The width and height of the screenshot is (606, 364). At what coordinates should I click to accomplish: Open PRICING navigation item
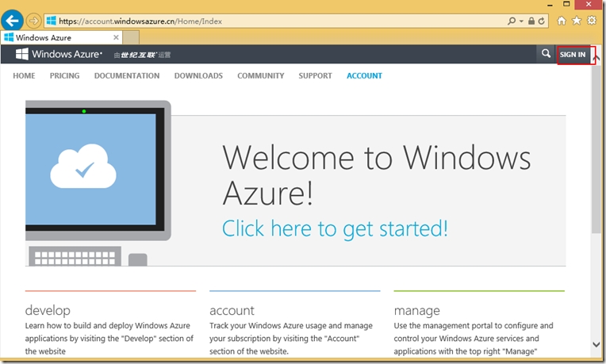tap(64, 76)
